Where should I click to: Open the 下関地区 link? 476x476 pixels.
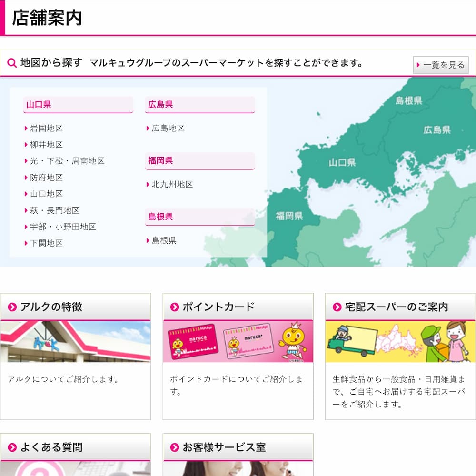tap(47, 243)
